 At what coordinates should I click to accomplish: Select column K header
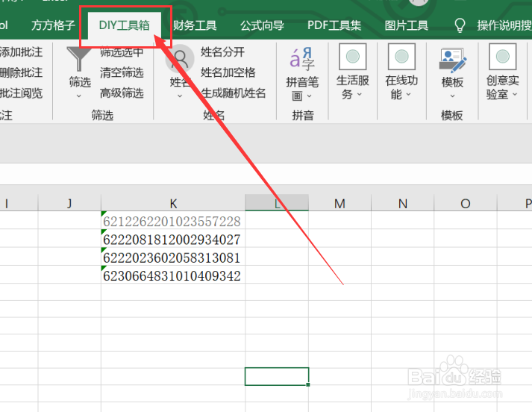pyautogui.click(x=173, y=203)
